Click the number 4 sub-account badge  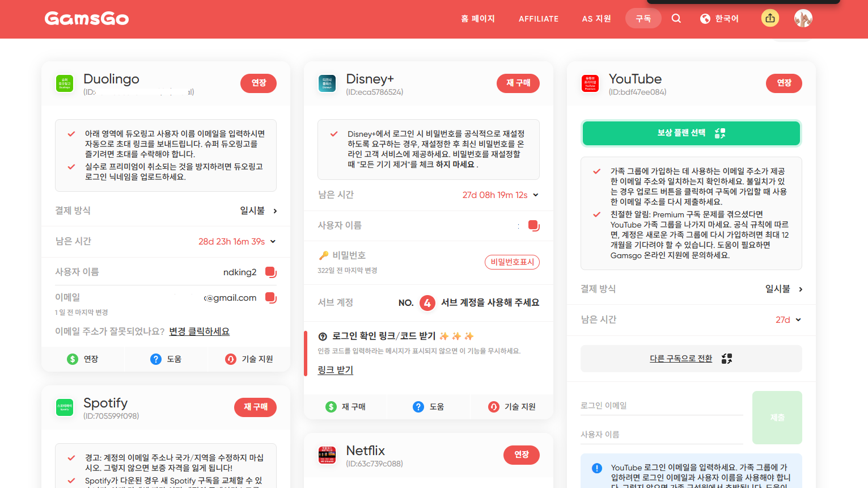pos(427,303)
